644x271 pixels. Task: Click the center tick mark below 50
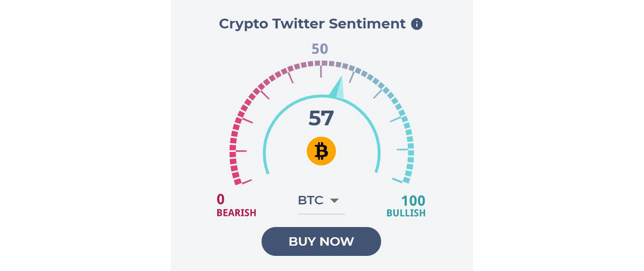pos(321,72)
